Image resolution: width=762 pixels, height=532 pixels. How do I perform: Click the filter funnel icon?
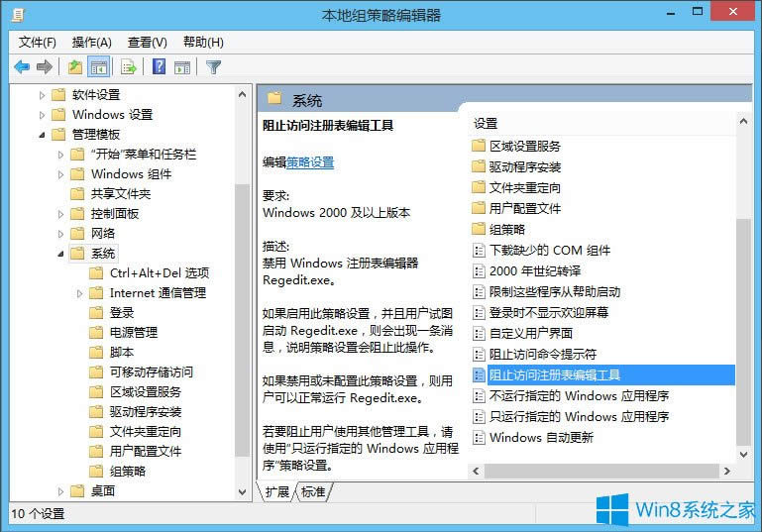click(x=213, y=67)
